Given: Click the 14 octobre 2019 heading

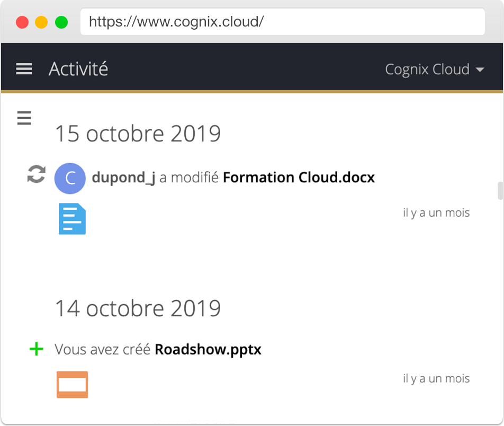Looking at the screenshot, I should pos(138,308).
